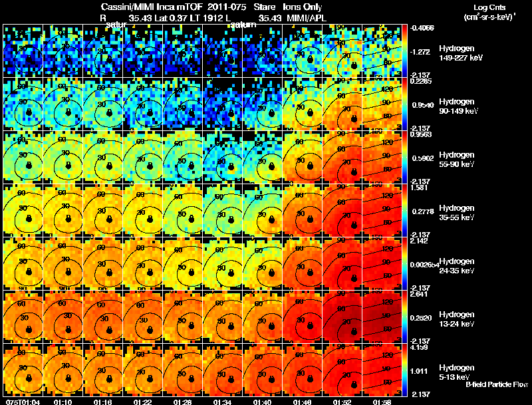Image resolution: width=532 pixels, height=405 pixels.
Task: Open the Hydrogen 55-90 keV panel at 01:58
Action: [382, 158]
